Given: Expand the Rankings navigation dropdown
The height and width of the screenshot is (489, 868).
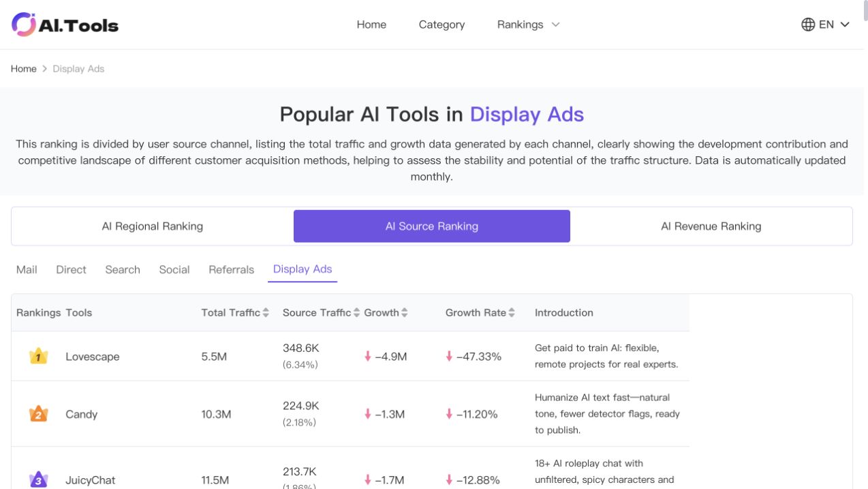Looking at the screenshot, I should click(528, 25).
